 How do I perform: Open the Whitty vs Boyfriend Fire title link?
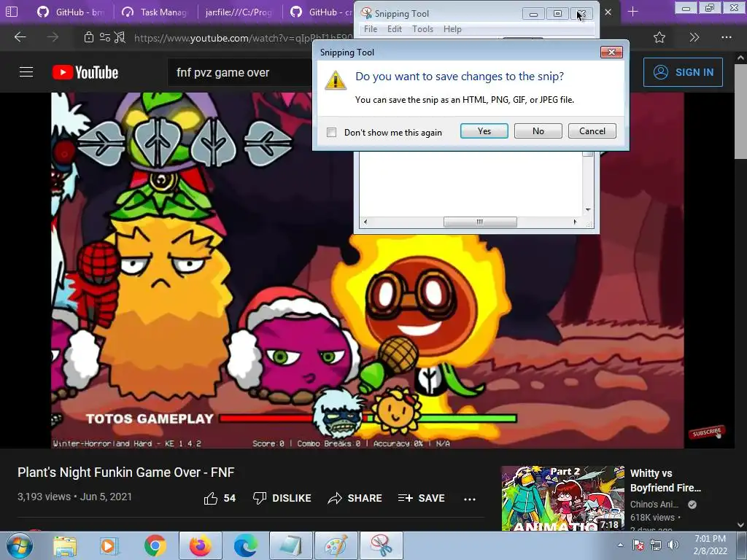pos(665,481)
